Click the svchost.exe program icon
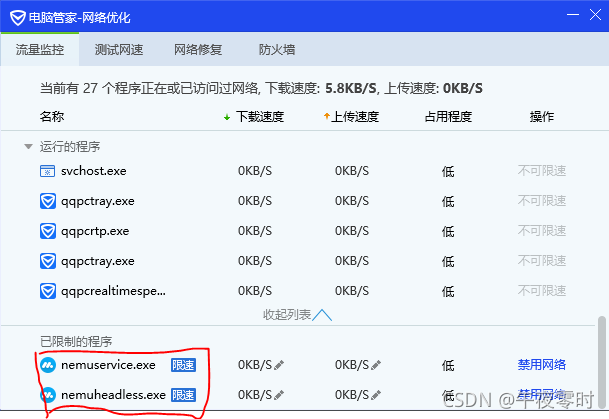 point(47,171)
